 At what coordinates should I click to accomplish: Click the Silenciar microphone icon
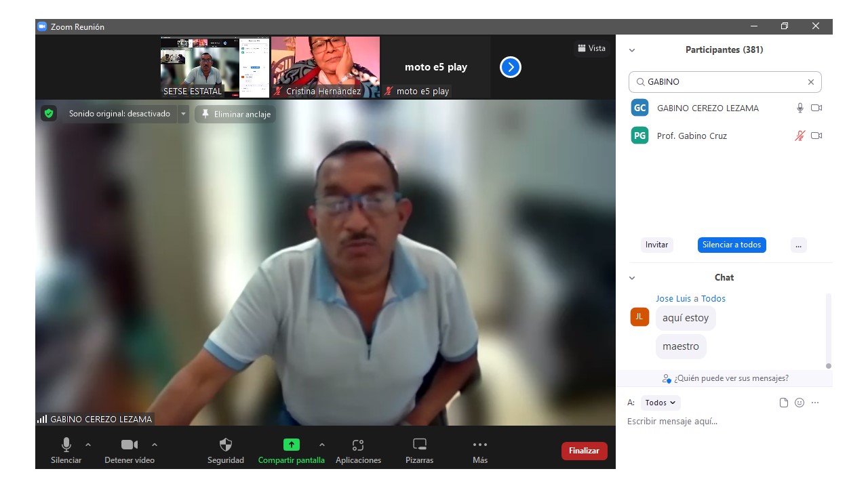pos(66,445)
